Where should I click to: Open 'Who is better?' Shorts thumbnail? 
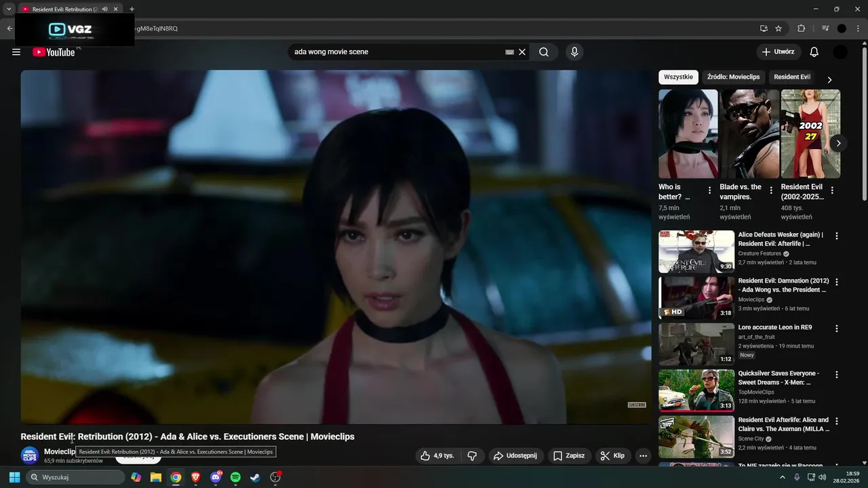click(x=688, y=134)
